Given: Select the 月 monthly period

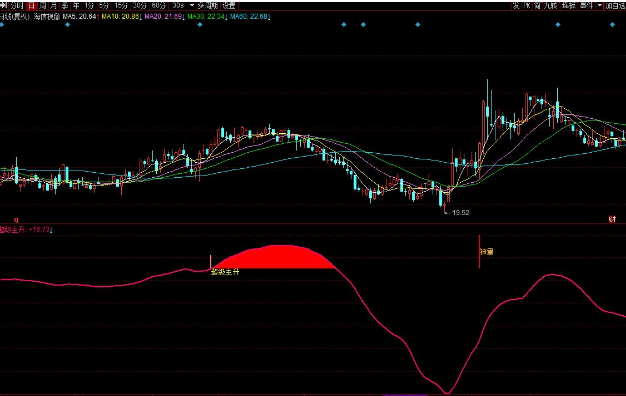Looking at the screenshot, I should (x=53, y=6).
